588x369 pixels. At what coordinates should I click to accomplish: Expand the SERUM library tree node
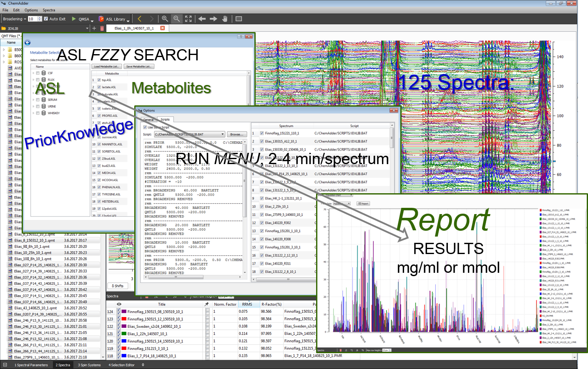tap(33, 100)
